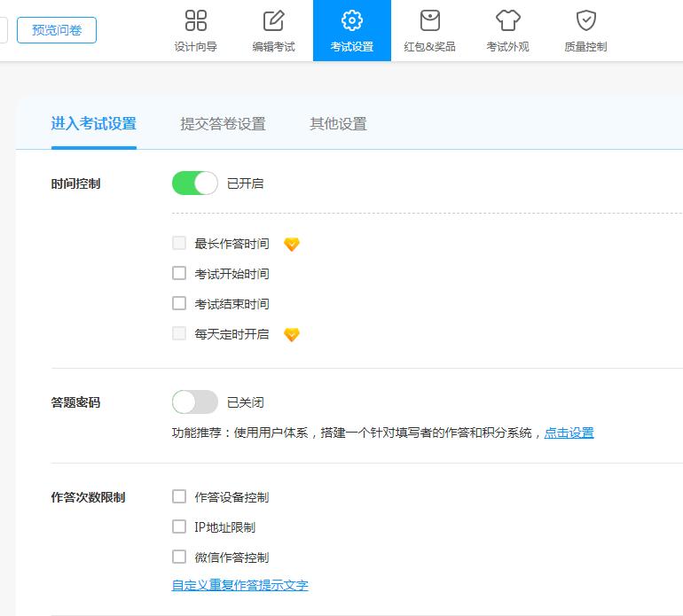The width and height of the screenshot is (683, 616).
Task: Follow the 点击设置 link
Action: pos(569,433)
